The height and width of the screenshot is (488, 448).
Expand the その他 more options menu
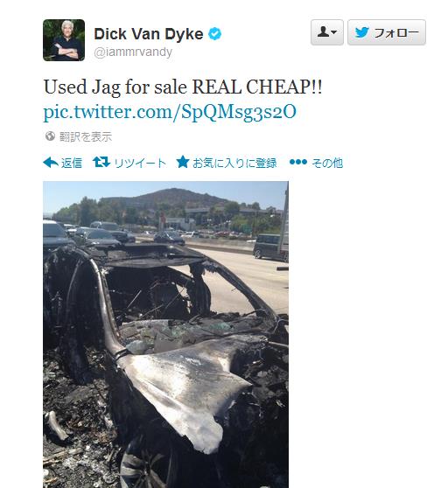tap(327, 163)
